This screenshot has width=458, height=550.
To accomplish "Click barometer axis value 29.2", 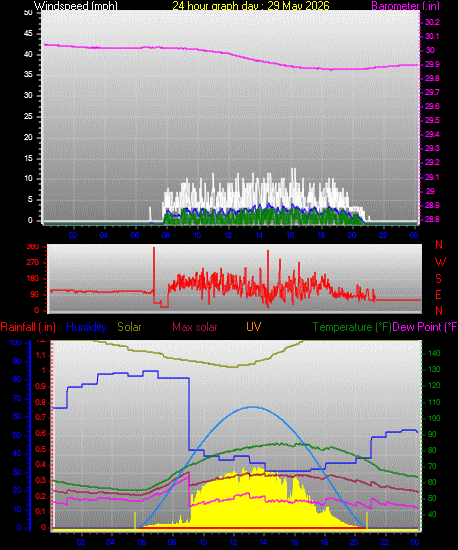I will (x=432, y=163).
